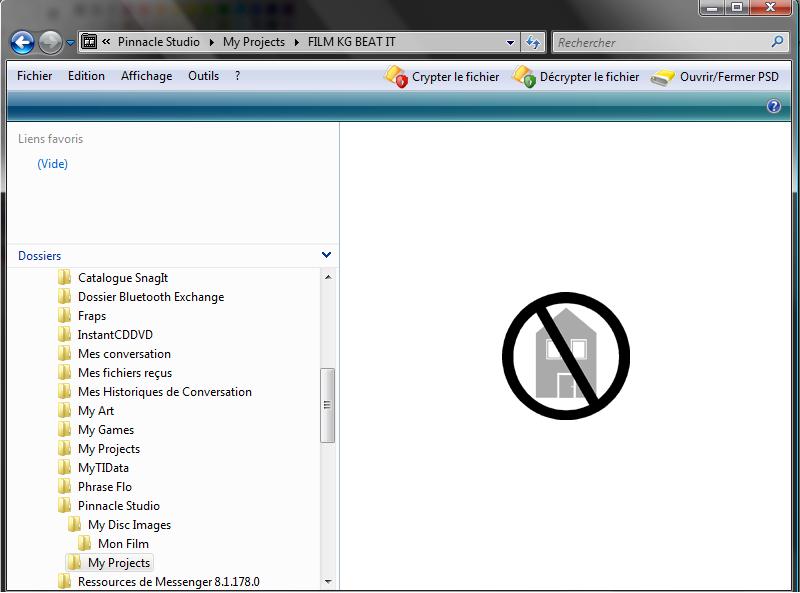This screenshot has height=593, width=800.
Task: Click FILM KG BEAT IT breadcrumb
Action: (x=352, y=42)
